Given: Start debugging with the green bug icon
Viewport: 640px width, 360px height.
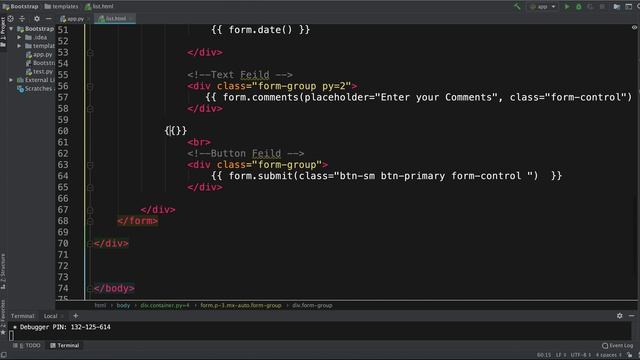Looking at the screenshot, I should point(578,7).
